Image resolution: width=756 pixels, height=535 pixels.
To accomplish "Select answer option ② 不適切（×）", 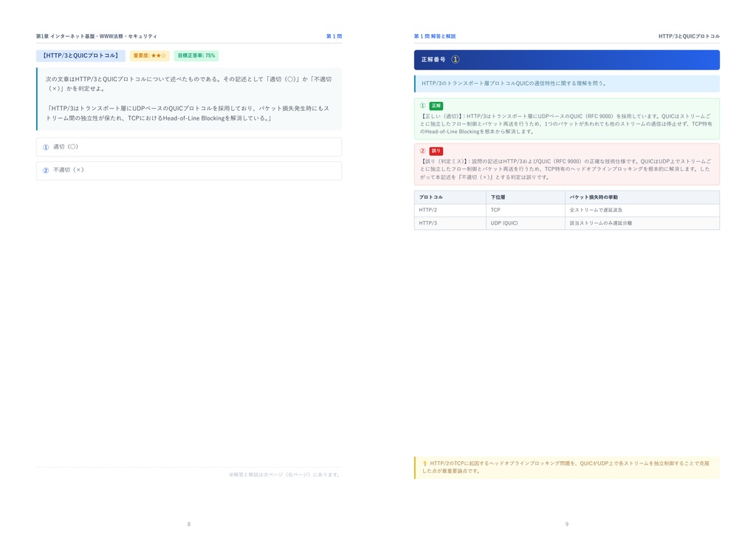I will tap(188, 170).
